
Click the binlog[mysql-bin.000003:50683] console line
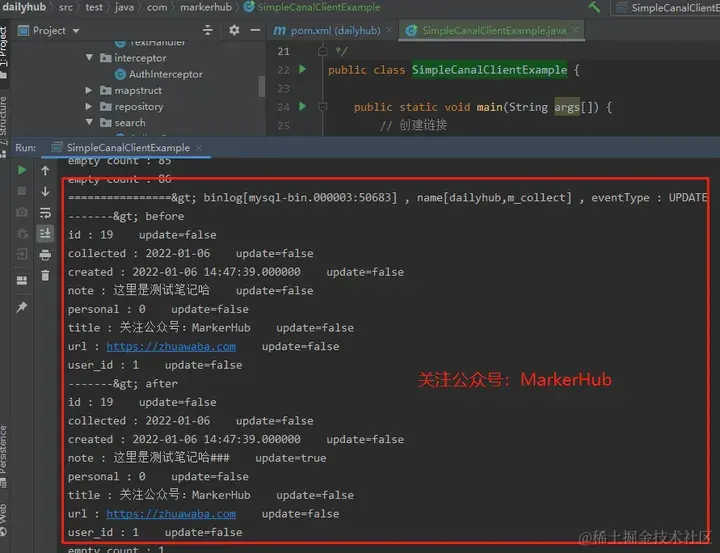point(388,198)
